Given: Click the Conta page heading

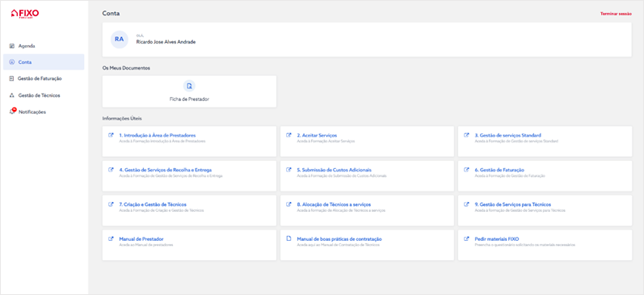Looking at the screenshot, I should tap(111, 14).
